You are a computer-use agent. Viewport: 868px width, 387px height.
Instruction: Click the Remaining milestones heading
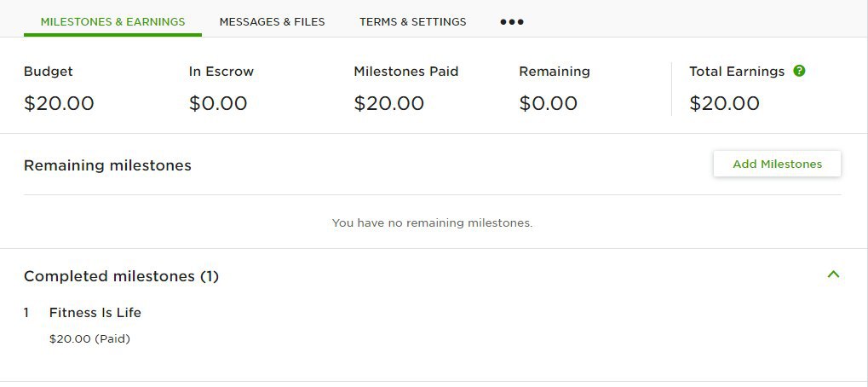click(107, 165)
